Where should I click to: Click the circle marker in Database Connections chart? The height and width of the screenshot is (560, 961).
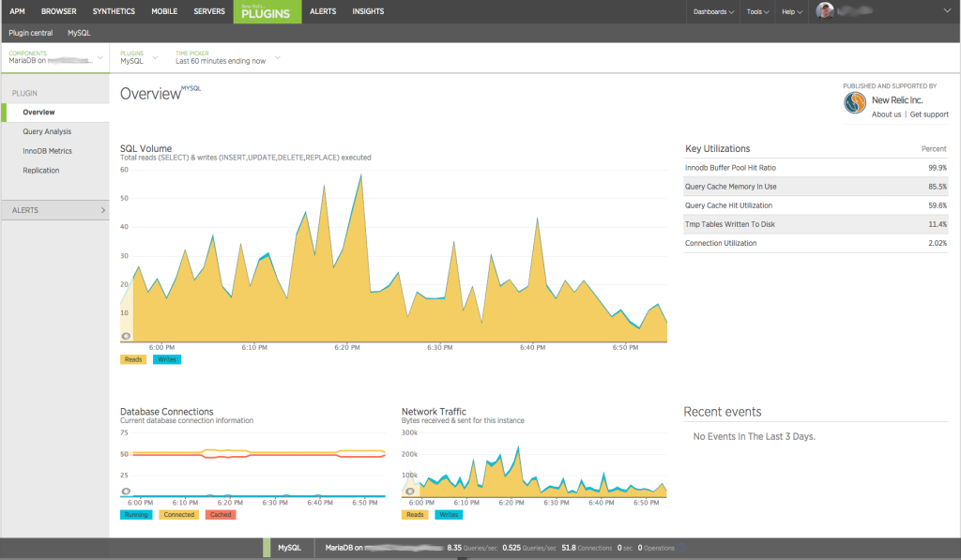126,492
